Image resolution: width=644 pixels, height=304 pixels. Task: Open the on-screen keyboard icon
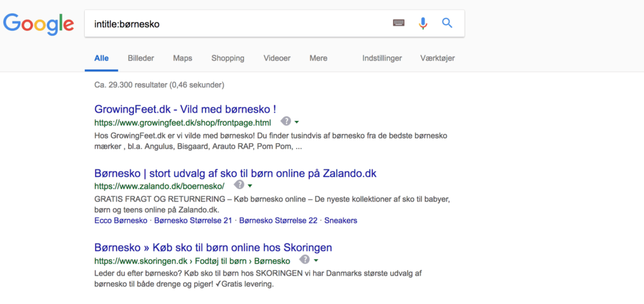[399, 23]
